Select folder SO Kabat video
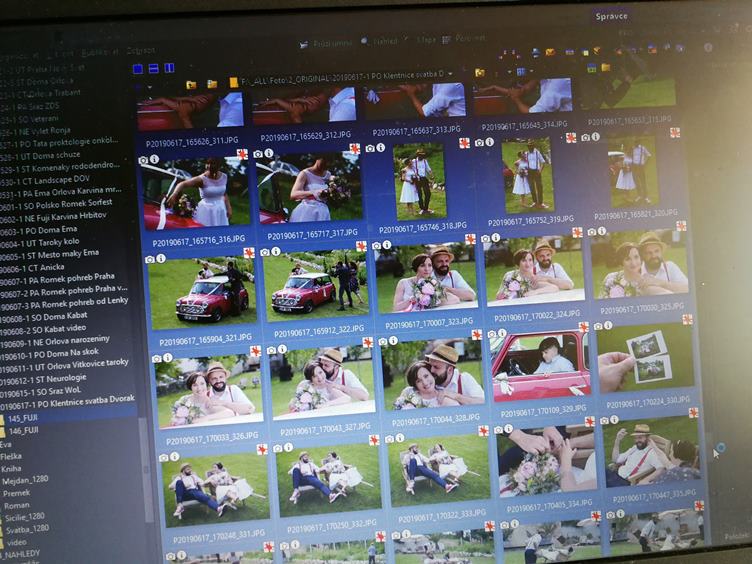Screen dimensions: 752x564 (x=43, y=329)
